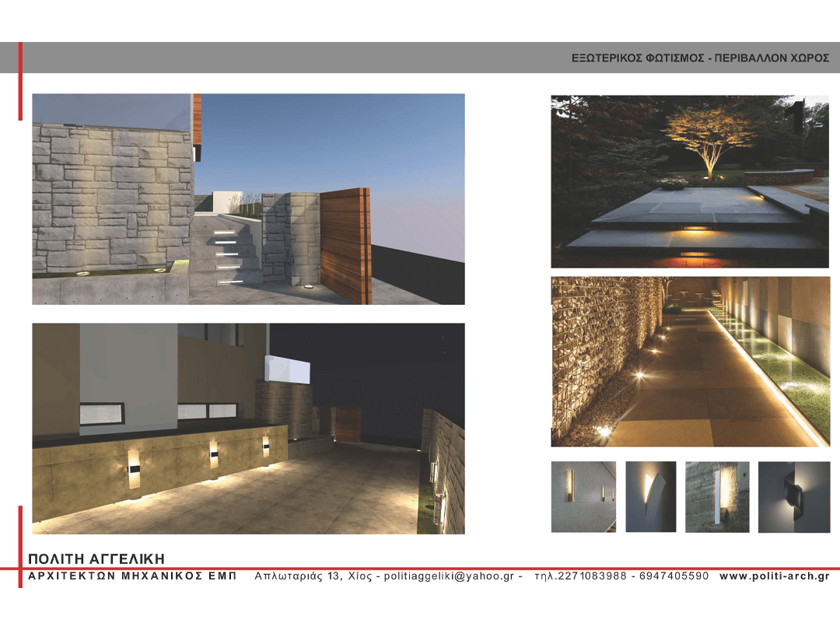The height and width of the screenshot is (630, 840).
Task: Open the tall white strip light thumbnail
Action: coord(717,496)
